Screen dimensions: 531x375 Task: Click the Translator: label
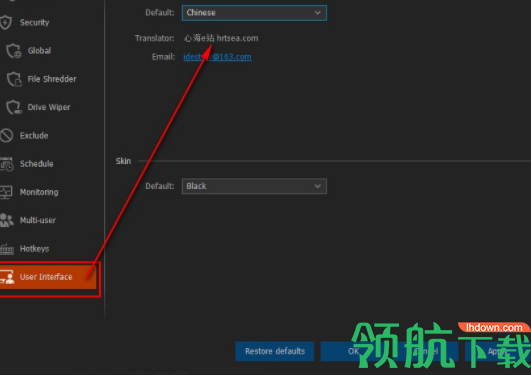tap(154, 38)
